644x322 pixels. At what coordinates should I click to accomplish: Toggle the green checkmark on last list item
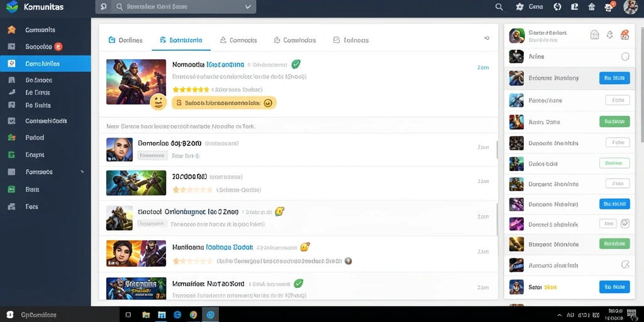tap(299, 283)
